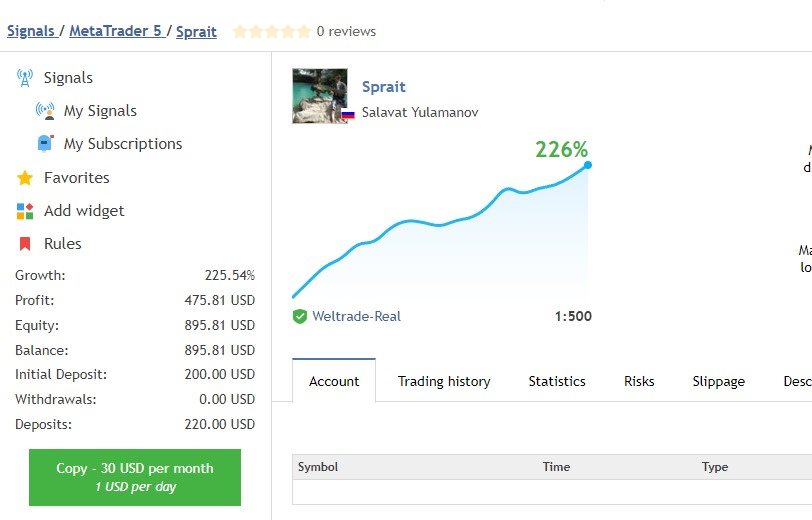Open Salavat Yulamanov author profile

(420, 113)
